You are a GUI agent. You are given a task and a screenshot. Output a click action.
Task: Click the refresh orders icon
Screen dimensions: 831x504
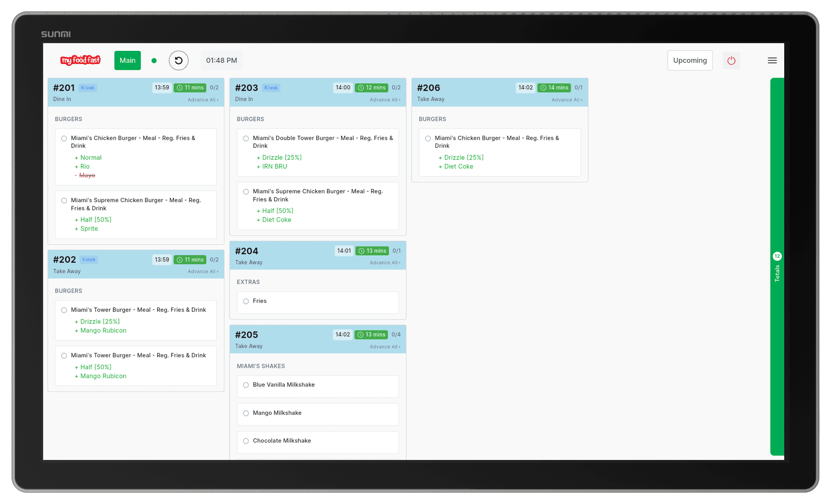coord(178,60)
